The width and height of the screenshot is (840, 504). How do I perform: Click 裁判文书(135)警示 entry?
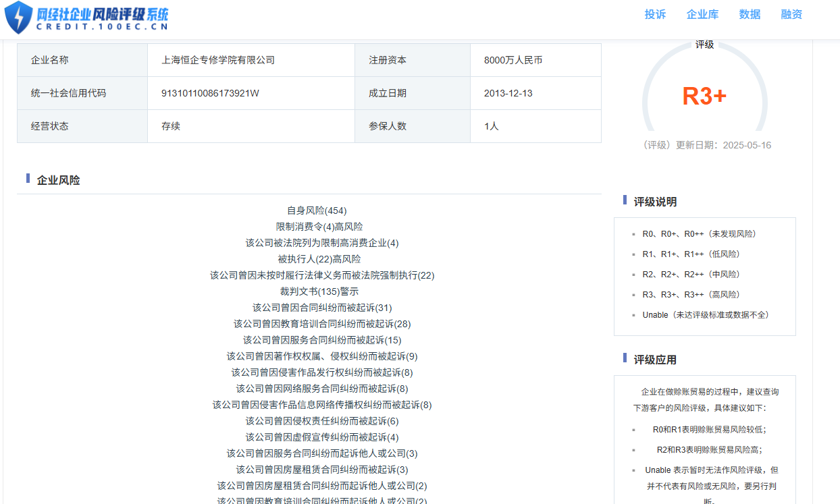(x=319, y=291)
